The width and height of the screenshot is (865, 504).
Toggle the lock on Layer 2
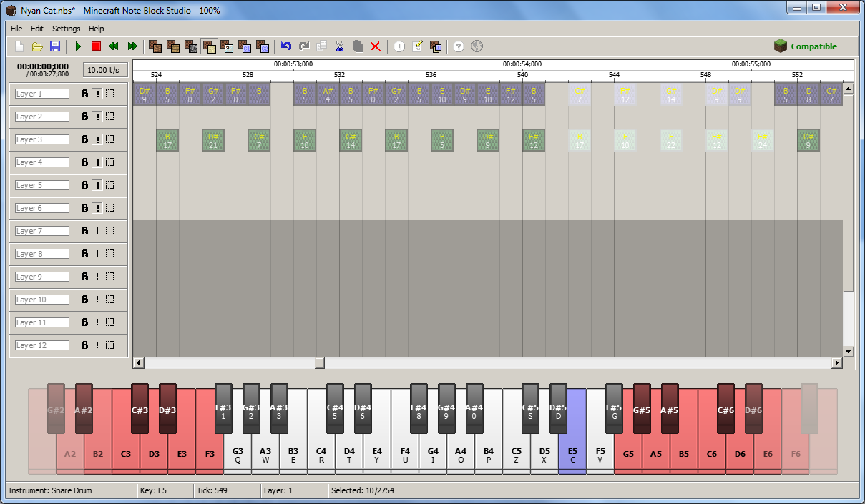coord(84,117)
